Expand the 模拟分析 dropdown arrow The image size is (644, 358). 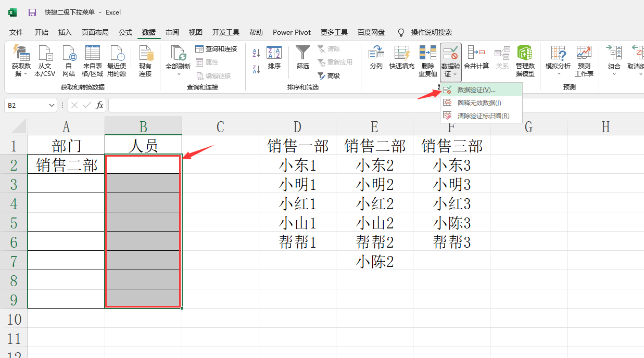click(558, 74)
